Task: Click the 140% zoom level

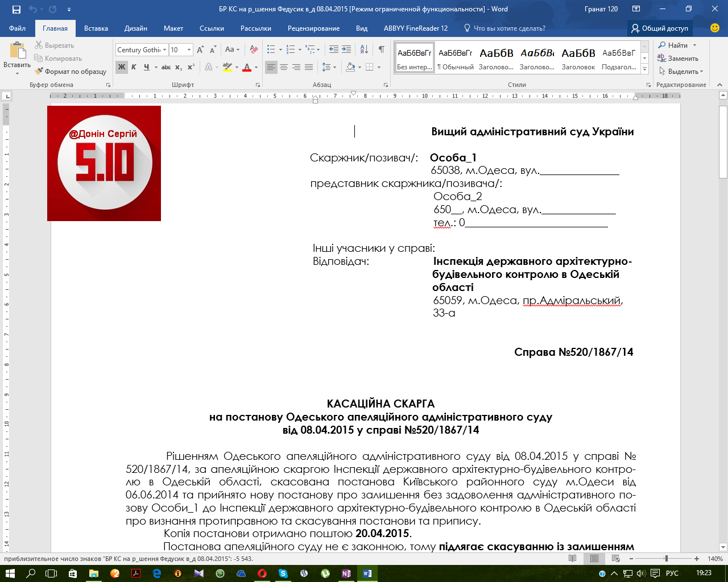Action: coord(715,559)
